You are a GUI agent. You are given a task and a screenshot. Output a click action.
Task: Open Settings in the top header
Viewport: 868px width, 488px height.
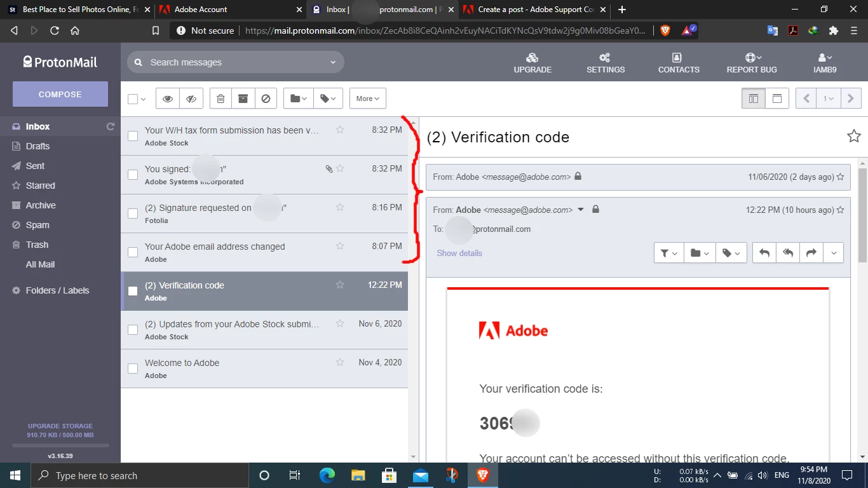(606, 63)
